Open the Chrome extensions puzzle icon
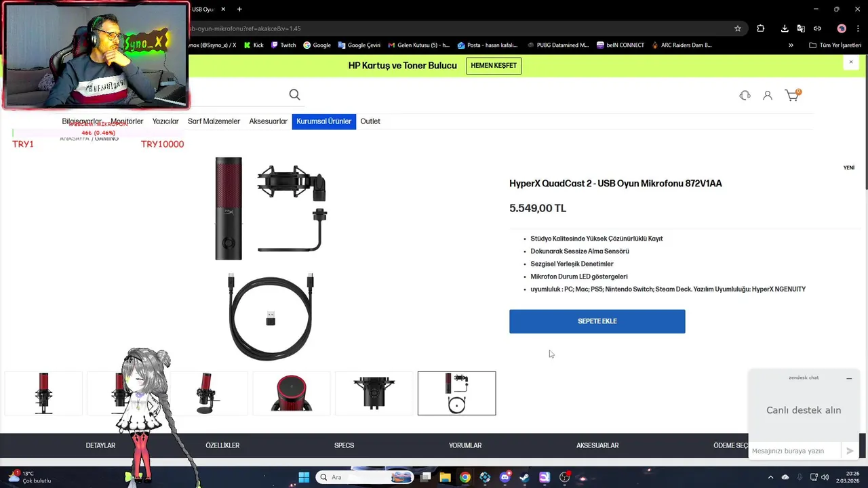The height and width of the screenshot is (488, 868). tap(760, 28)
